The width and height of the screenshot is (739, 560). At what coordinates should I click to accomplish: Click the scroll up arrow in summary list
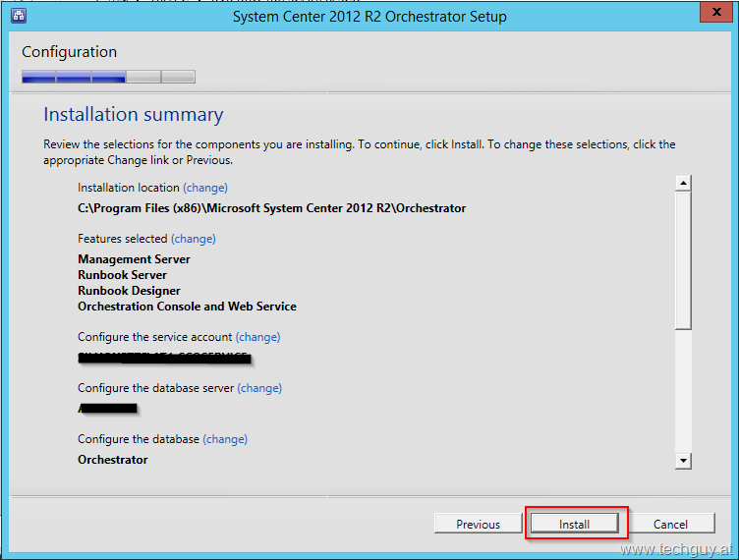click(x=683, y=183)
